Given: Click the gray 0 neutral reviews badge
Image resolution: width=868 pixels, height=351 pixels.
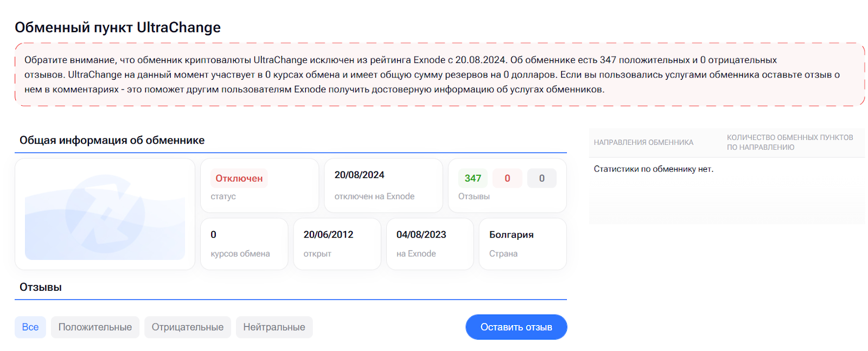Looking at the screenshot, I should coord(542,178).
